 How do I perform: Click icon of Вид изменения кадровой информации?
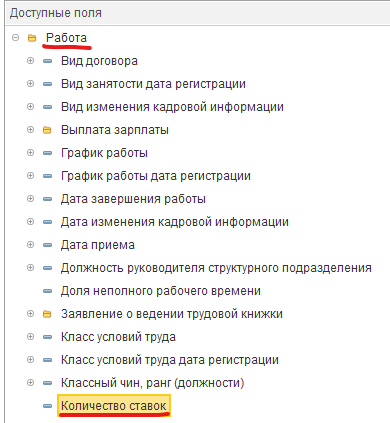click(x=48, y=107)
